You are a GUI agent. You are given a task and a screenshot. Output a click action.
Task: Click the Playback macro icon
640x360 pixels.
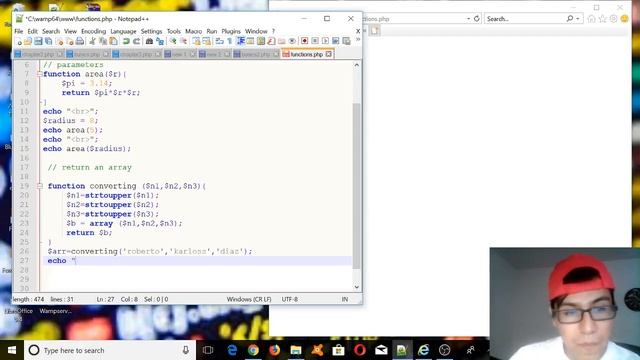tap(325, 41)
